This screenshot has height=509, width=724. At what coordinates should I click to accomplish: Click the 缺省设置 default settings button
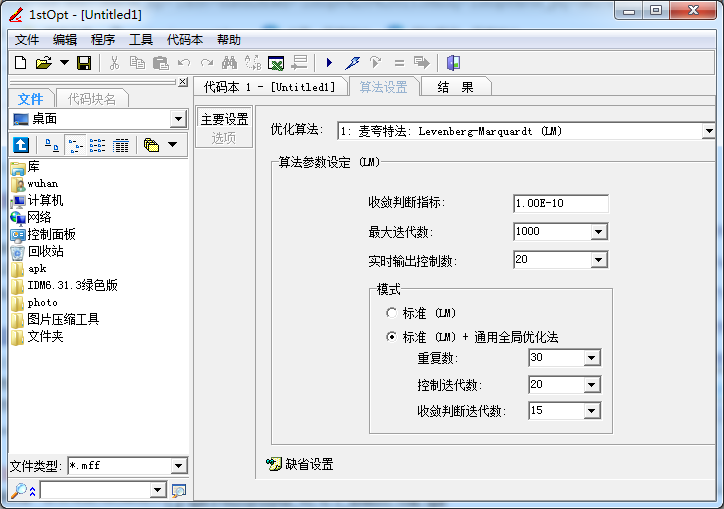[300, 464]
